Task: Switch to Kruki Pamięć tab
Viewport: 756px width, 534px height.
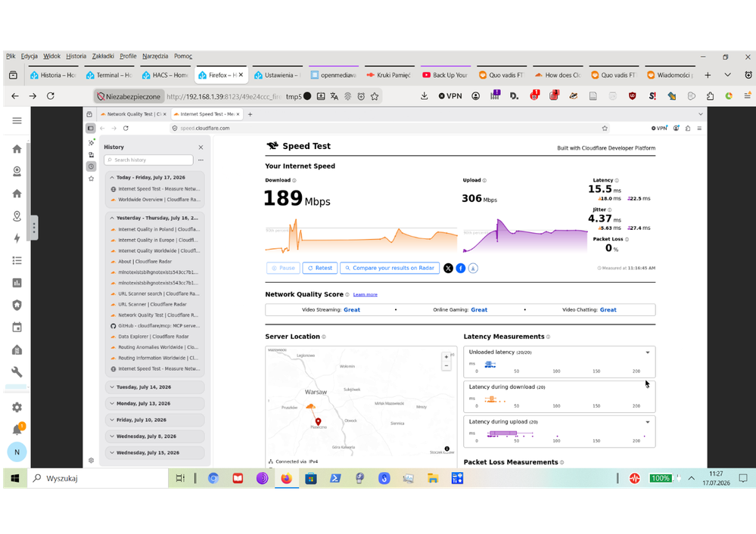Action: tap(390, 75)
